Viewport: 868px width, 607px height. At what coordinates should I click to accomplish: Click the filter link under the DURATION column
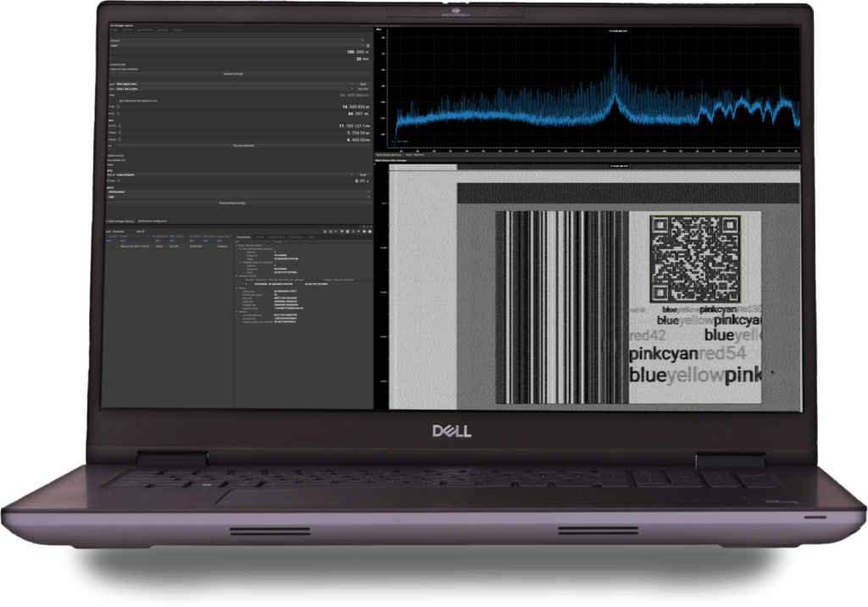158,241
